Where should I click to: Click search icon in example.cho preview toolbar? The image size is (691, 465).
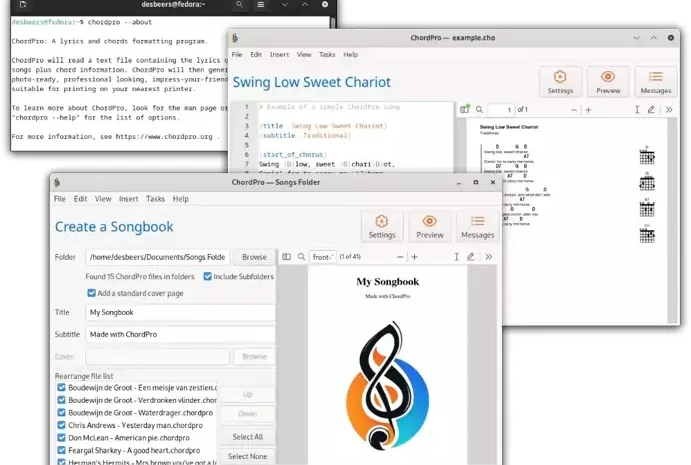coord(479,109)
